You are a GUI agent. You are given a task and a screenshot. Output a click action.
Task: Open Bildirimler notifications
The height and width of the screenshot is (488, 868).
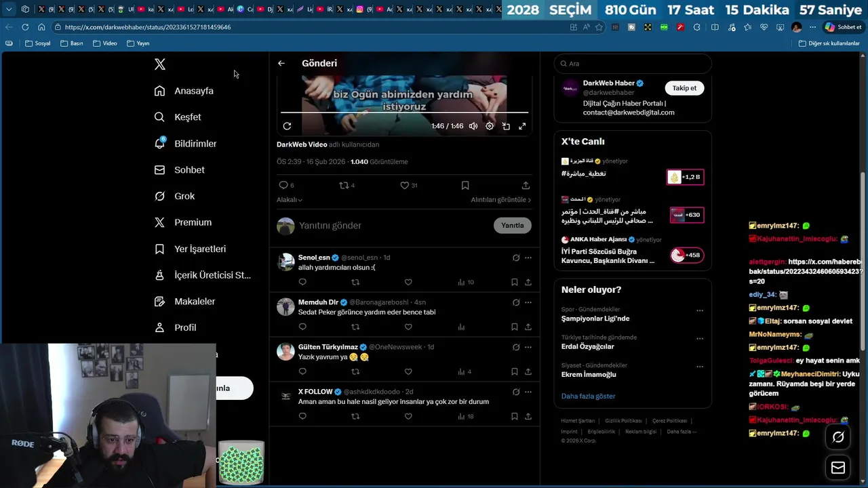click(185, 144)
